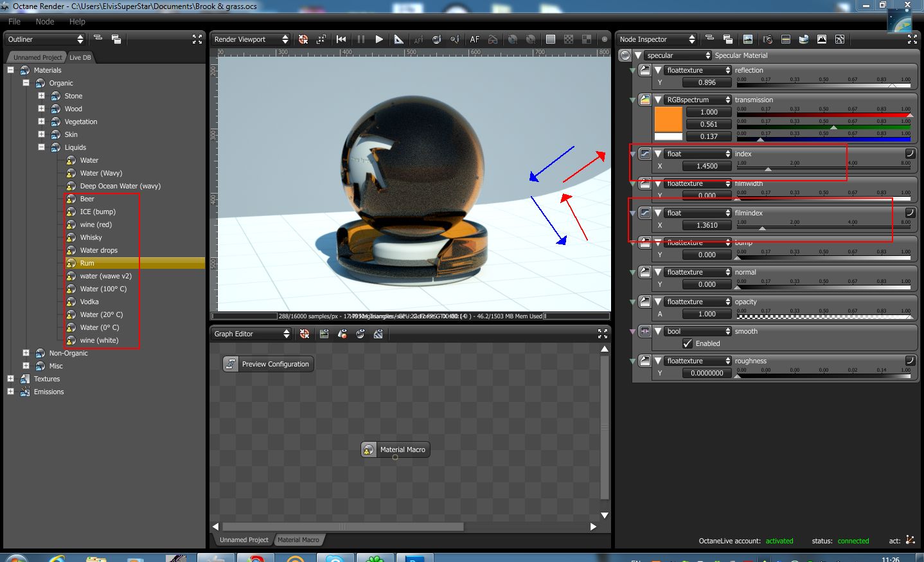Click the large AF autofocus icon
The image size is (924, 562).
[x=475, y=39]
